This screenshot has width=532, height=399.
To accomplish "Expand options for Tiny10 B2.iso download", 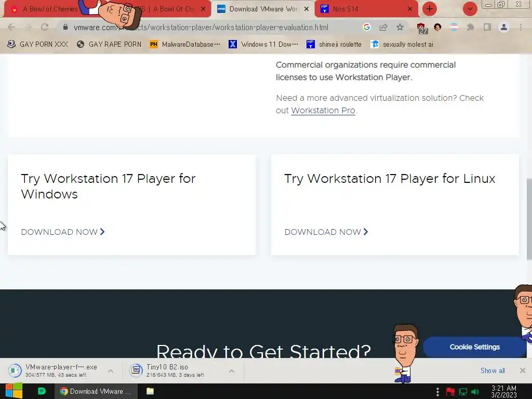I will (x=231, y=371).
